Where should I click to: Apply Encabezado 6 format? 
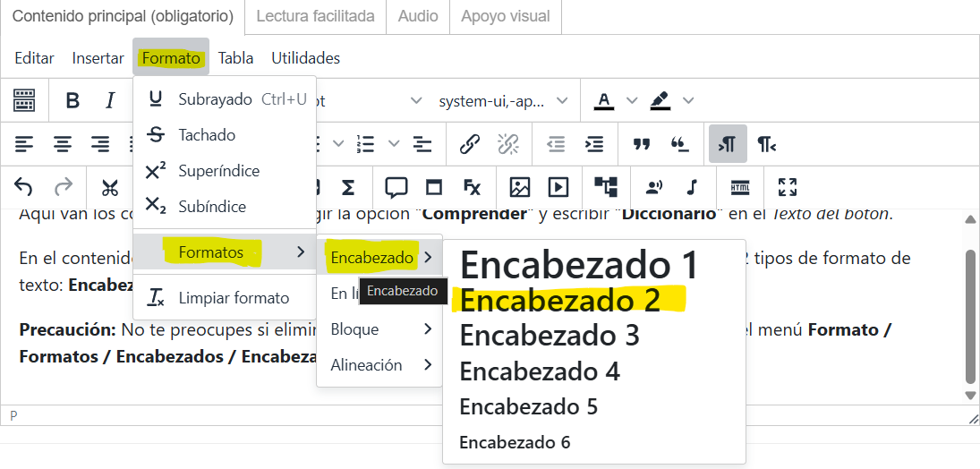click(x=593, y=442)
